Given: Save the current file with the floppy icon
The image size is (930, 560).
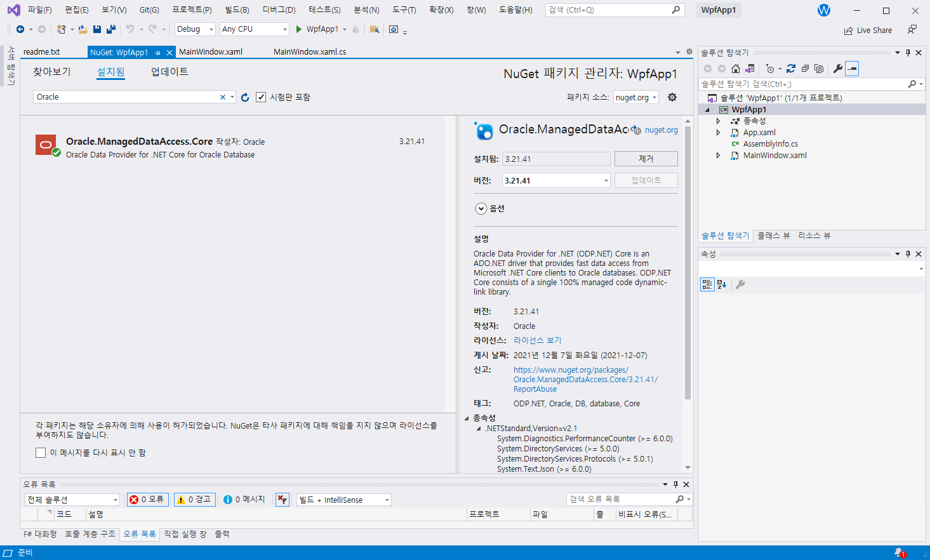Looking at the screenshot, I should 97,29.
